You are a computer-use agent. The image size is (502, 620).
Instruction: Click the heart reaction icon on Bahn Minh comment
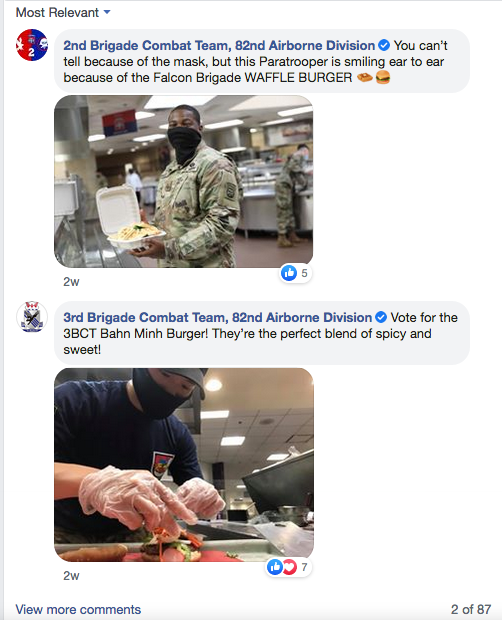click(290, 567)
